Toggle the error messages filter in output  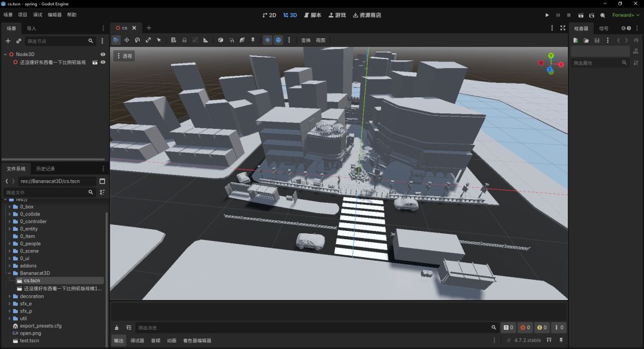[525, 328]
